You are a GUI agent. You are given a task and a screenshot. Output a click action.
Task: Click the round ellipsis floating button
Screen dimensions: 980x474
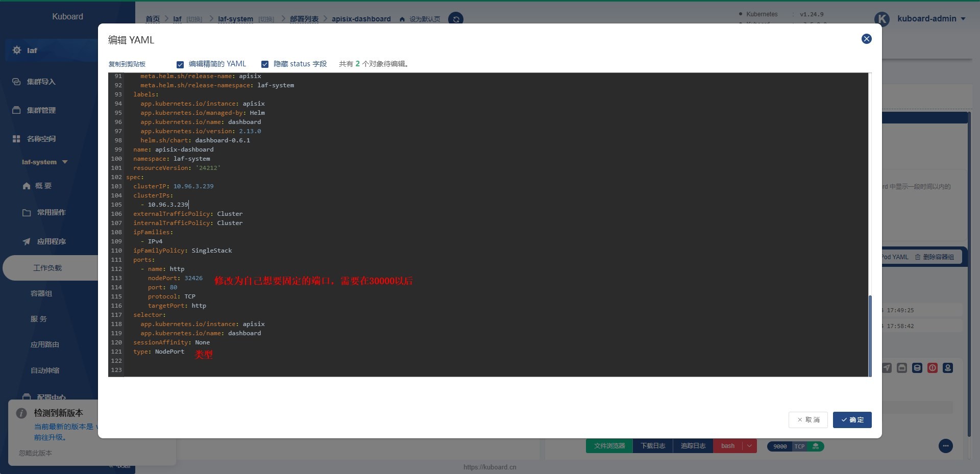coord(946,446)
